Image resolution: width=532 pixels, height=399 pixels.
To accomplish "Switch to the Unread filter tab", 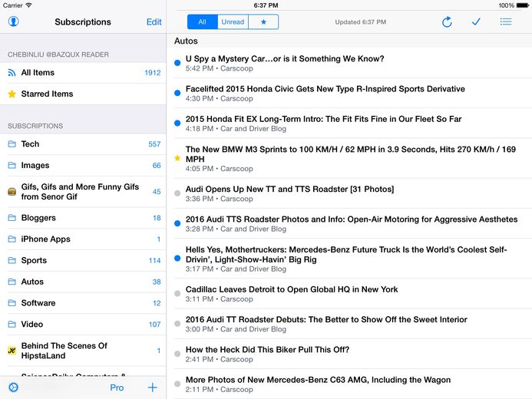I will tap(233, 21).
